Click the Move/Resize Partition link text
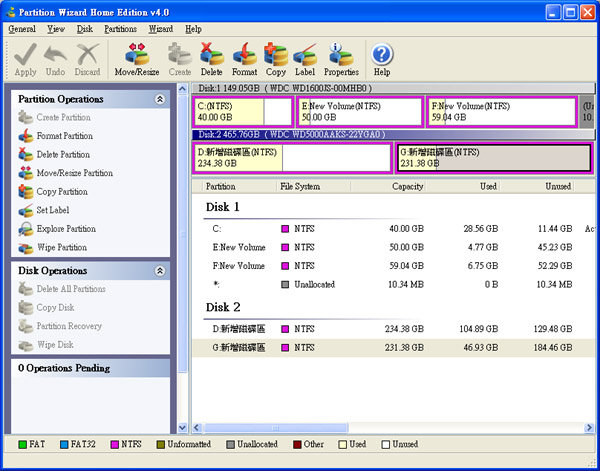Viewport: 600px width, 471px height. 75,173
